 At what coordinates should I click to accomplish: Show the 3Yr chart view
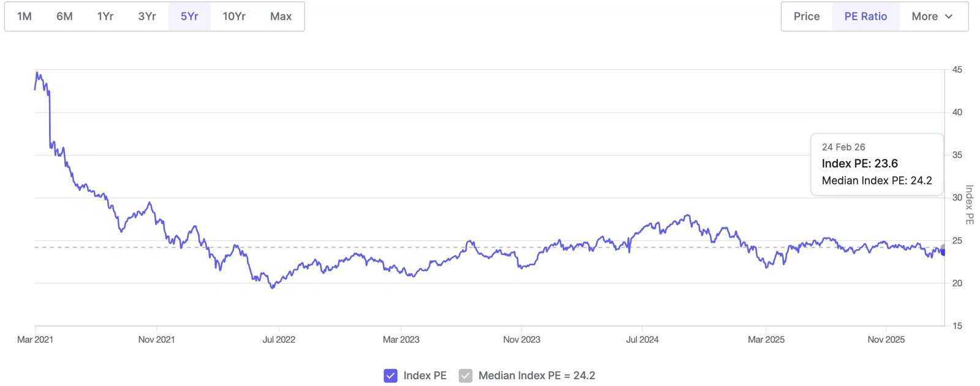click(147, 17)
